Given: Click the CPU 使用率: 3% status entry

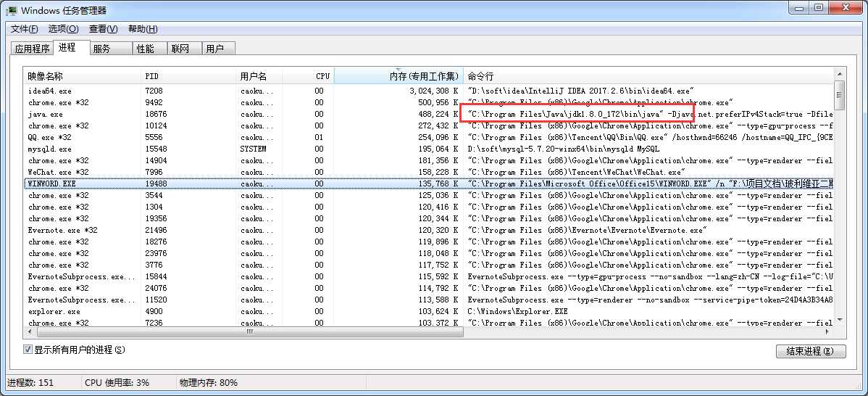Looking at the screenshot, I should coord(117,383).
